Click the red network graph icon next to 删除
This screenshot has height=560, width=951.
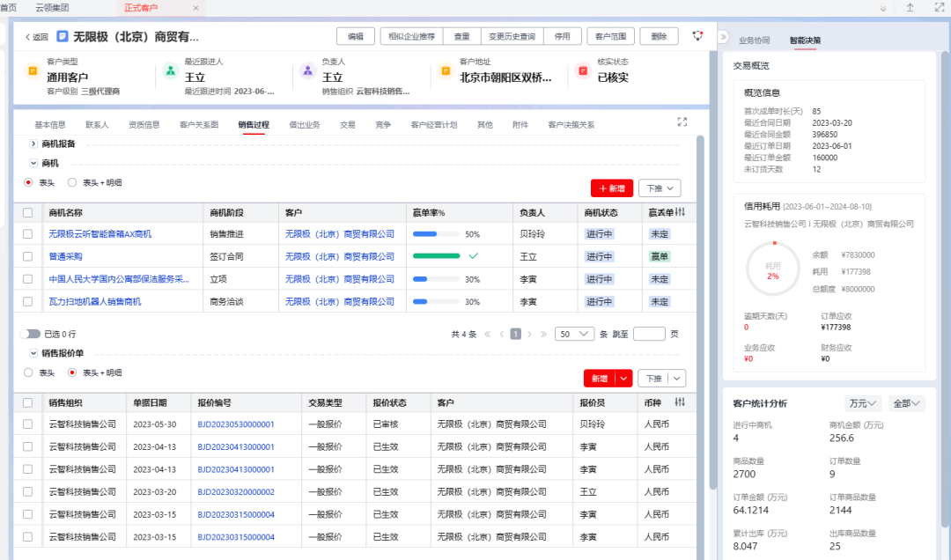click(697, 35)
